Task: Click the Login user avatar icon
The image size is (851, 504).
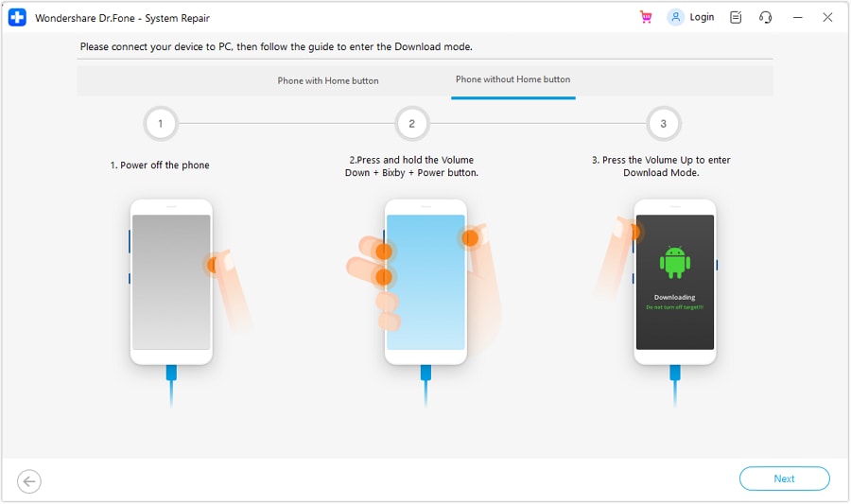Action: click(x=675, y=17)
